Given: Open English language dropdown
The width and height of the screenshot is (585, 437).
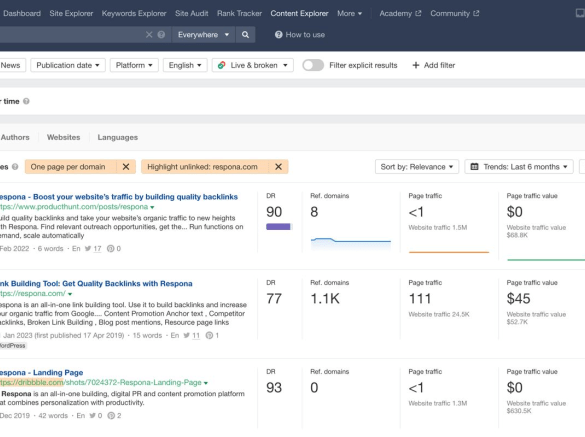Looking at the screenshot, I should point(185,65).
